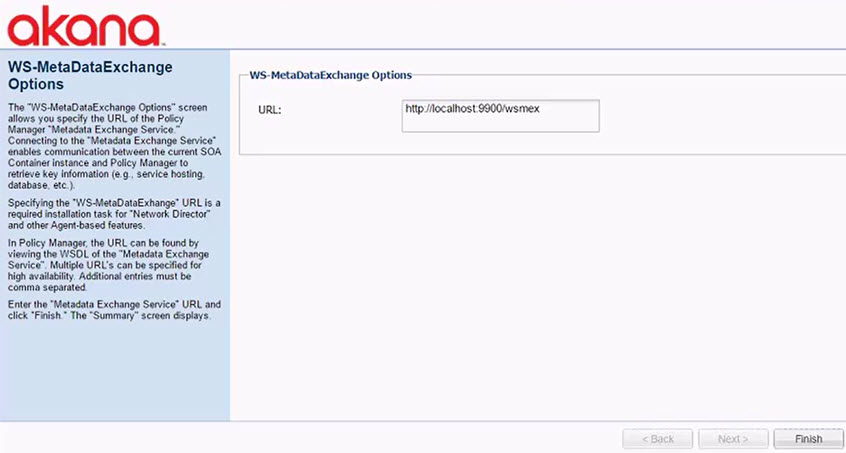Click paragraph starting 'Specifying the "WS-MetaDataExhange" URL'
Viewport: 846px width, 453px height.
[x=114, y=214]
